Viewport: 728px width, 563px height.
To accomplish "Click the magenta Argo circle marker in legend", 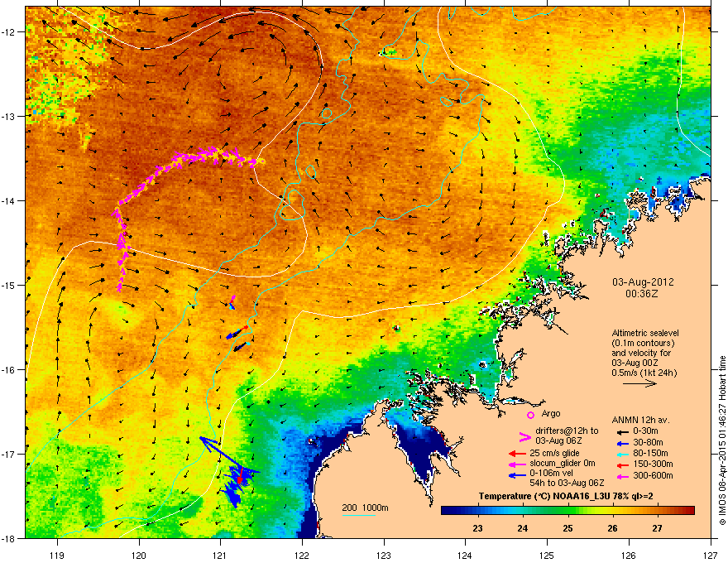I will [530, 415].
